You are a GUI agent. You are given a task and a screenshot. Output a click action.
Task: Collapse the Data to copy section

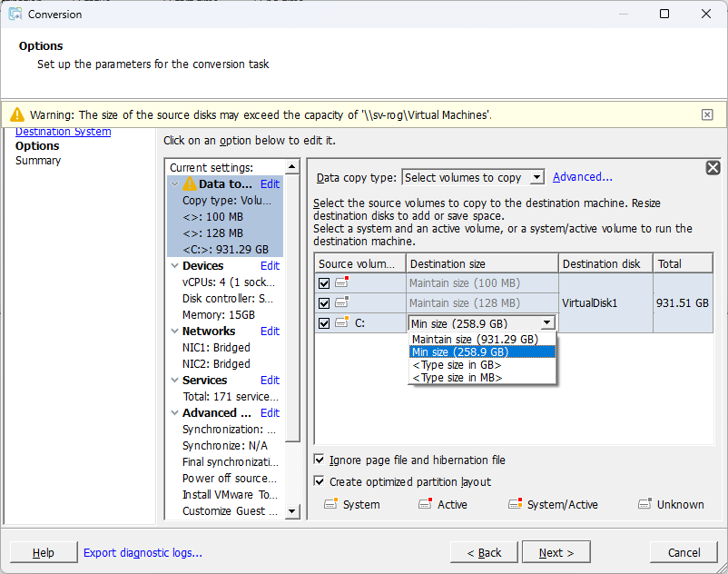(175, 183)
